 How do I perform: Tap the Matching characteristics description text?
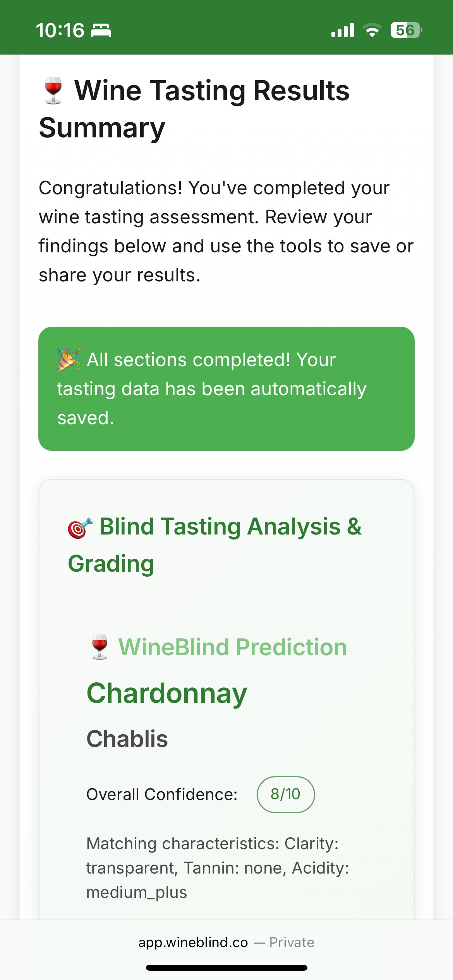(x=217, y=868)
